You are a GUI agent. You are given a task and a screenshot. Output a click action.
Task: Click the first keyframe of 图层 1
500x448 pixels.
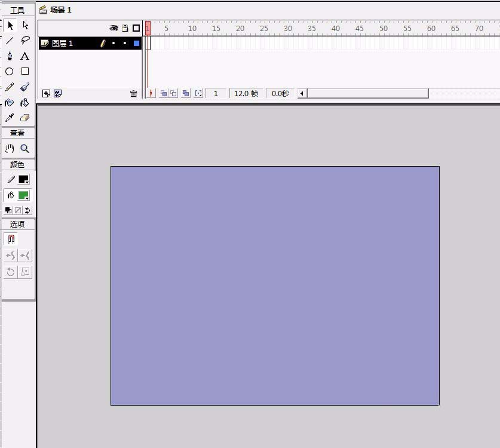(x=148, y=43)
